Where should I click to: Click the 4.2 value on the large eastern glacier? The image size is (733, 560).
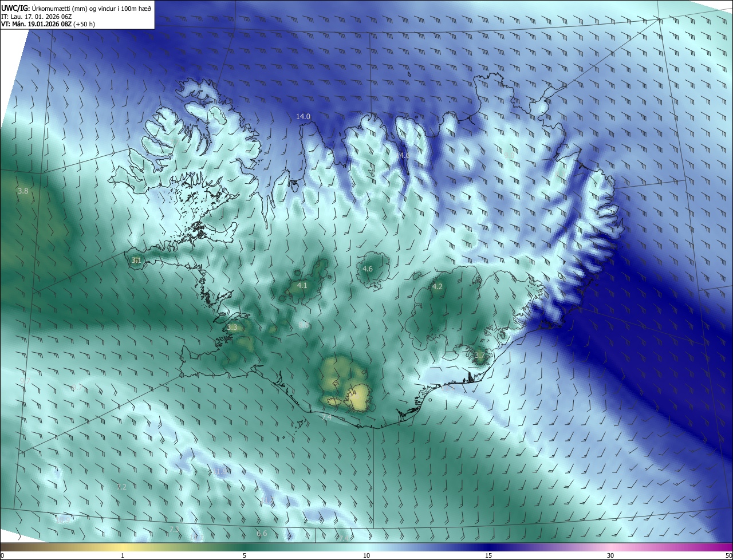pyautogui.click(x=438, y=286)
